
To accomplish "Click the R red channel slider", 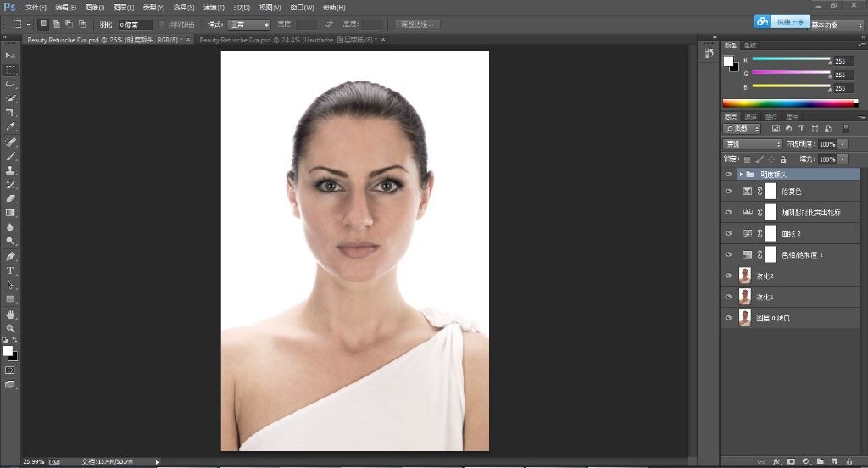I will pyautogui.click(x=791, y=58).
